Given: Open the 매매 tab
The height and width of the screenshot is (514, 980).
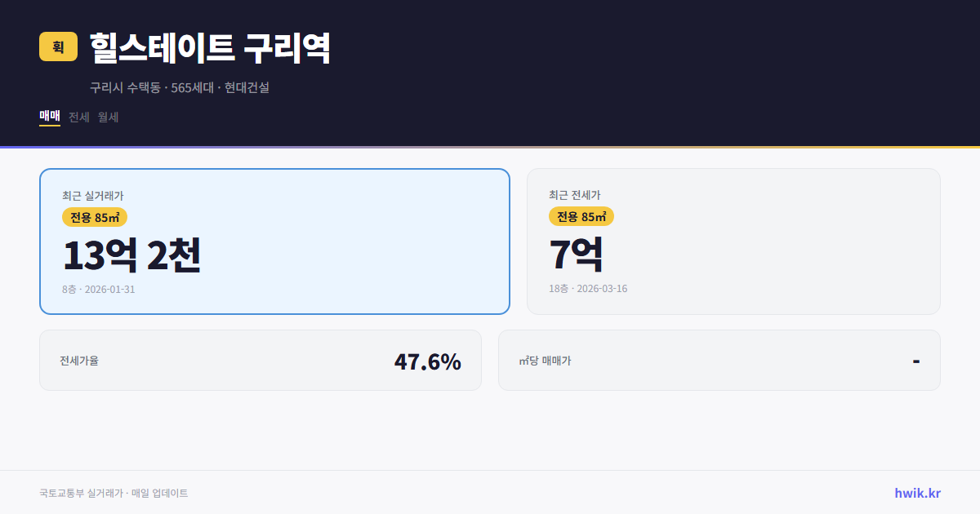Looking at the screenshot, I should click(49, 117).
